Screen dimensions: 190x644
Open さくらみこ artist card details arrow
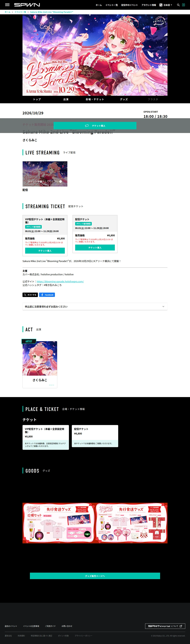pos(51,385)
